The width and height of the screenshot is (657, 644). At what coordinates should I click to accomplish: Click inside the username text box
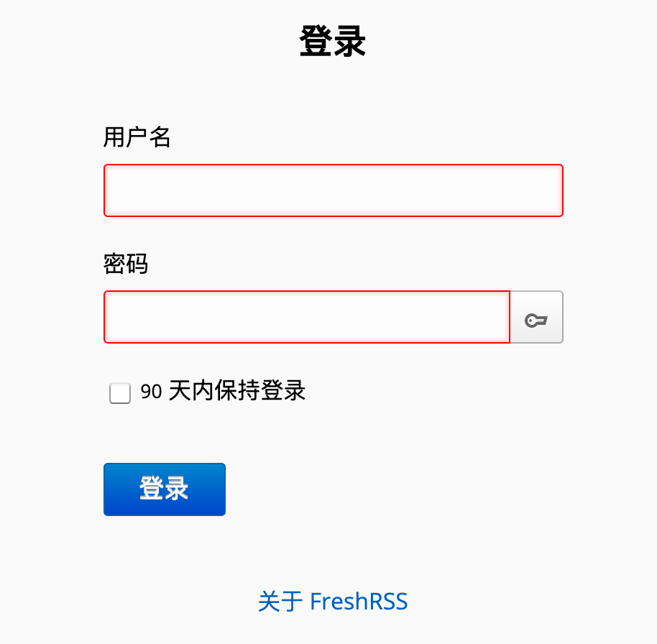click(334, 190)
